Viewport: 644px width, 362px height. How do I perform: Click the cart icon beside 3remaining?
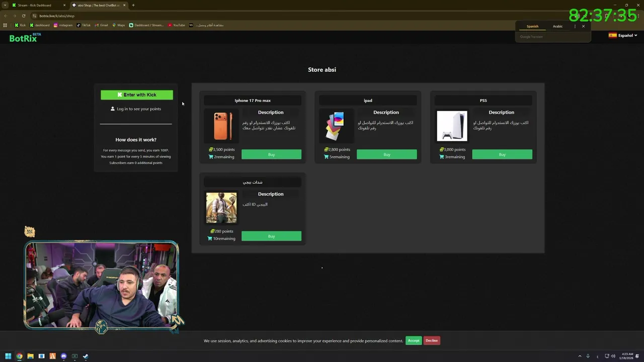(441, 157)
